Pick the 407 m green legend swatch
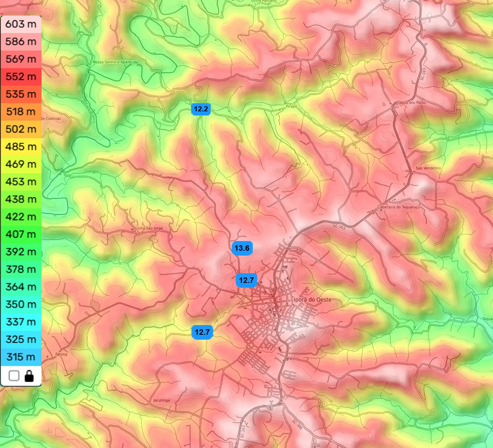Image resolution: width=493 pixels, height=448 pixels. click(21, 234)
